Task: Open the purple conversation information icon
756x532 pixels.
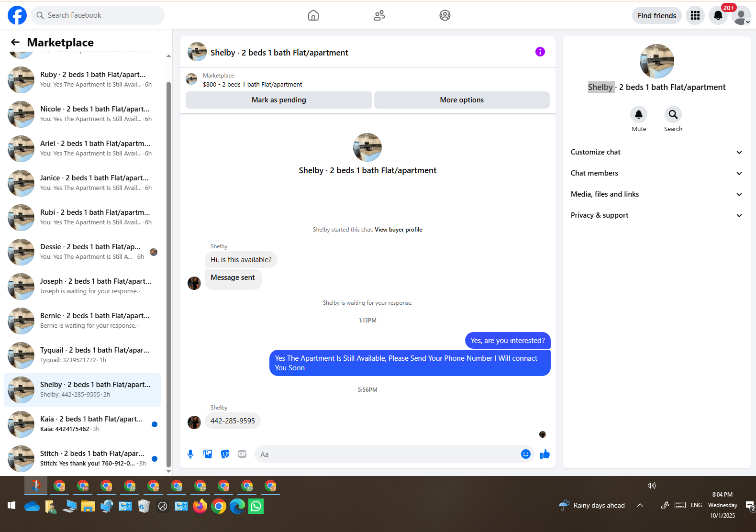Action: tap(540, 52)
